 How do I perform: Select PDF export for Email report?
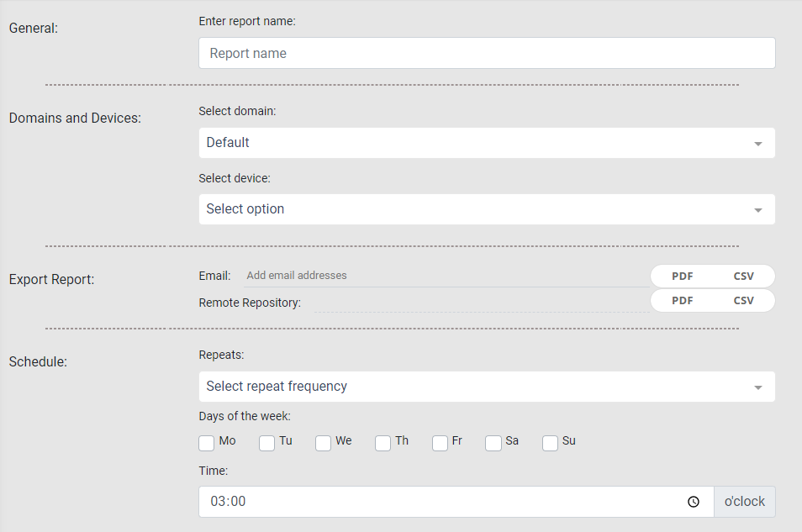coord(681,276)
